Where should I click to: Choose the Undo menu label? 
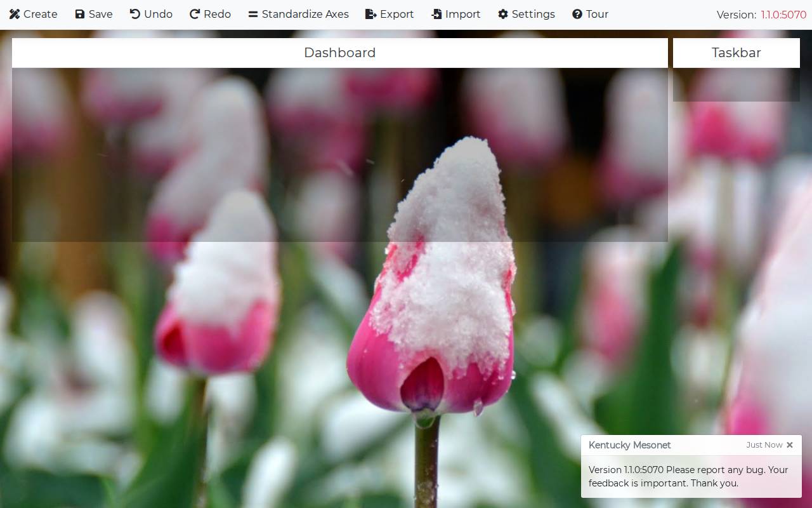click(x=158, y=14)
